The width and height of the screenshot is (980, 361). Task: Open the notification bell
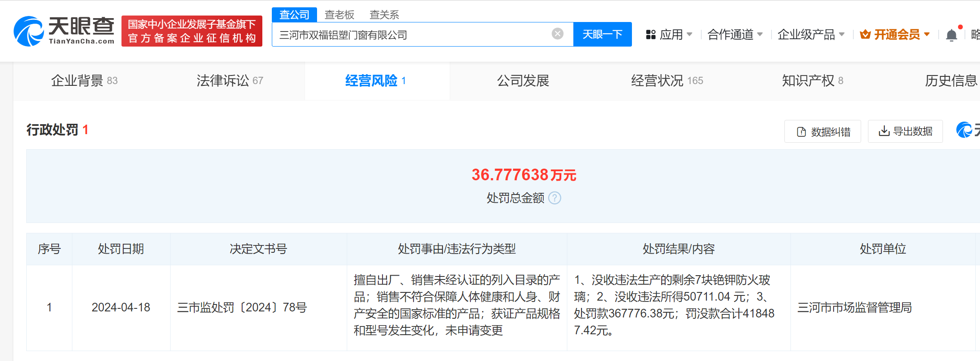[951, 35]
